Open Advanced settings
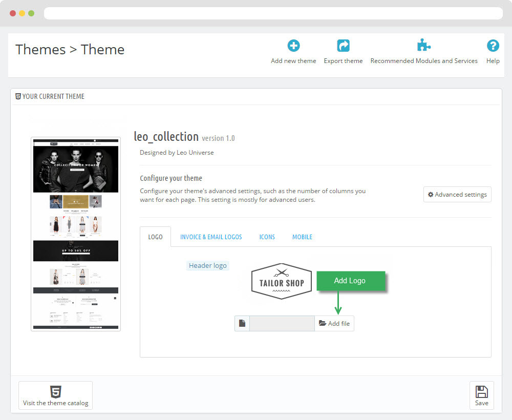512x420 pixels. (x=457, y=194)
